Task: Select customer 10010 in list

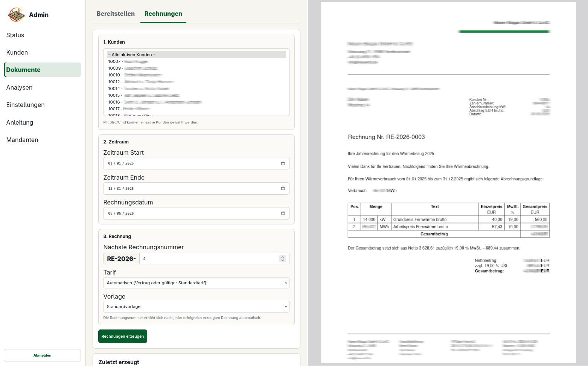Action: coord(197,75)
